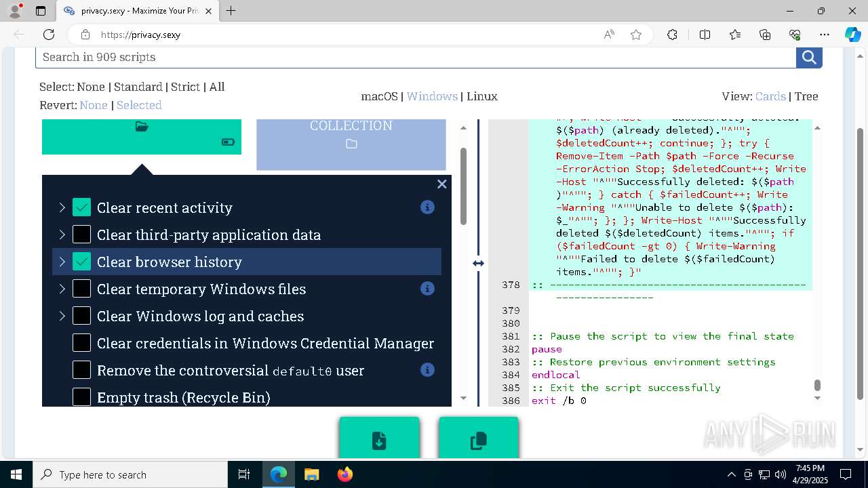The image size is (868, 488).
Task: Uncheck Clear browser history
Action: [x=81, y=262]
